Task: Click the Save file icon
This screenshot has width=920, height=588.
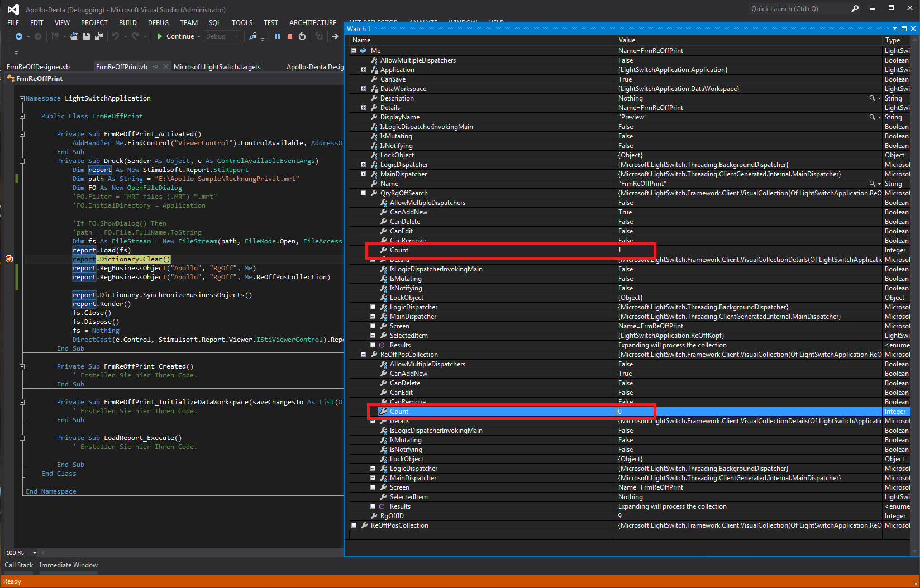Action: (87, 36)
